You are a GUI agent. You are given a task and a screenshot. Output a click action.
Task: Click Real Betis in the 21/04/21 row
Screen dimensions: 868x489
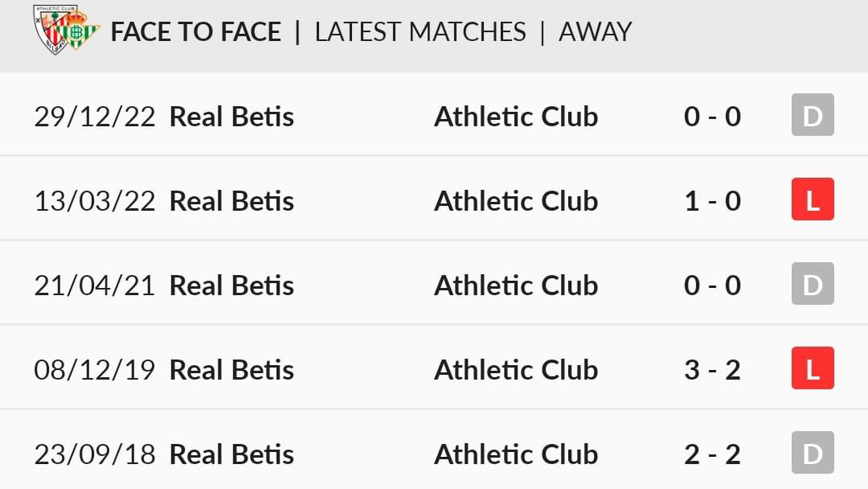click(x=231, y=286)
